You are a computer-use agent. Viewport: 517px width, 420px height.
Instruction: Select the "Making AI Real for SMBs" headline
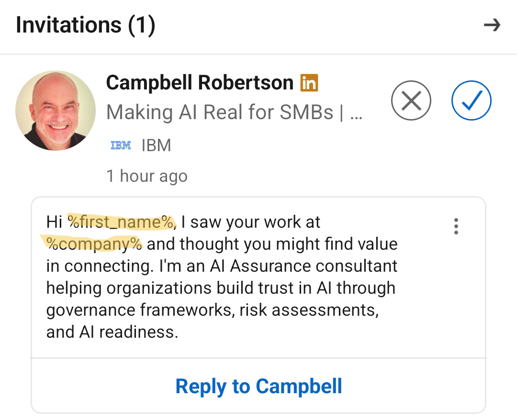click(219, 113)
